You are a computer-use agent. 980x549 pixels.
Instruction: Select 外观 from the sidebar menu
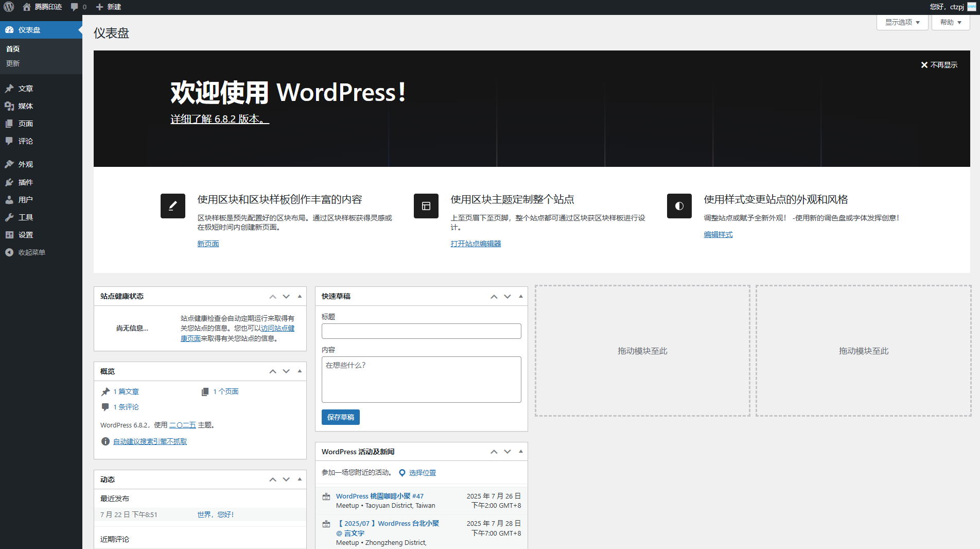(26, 164)
